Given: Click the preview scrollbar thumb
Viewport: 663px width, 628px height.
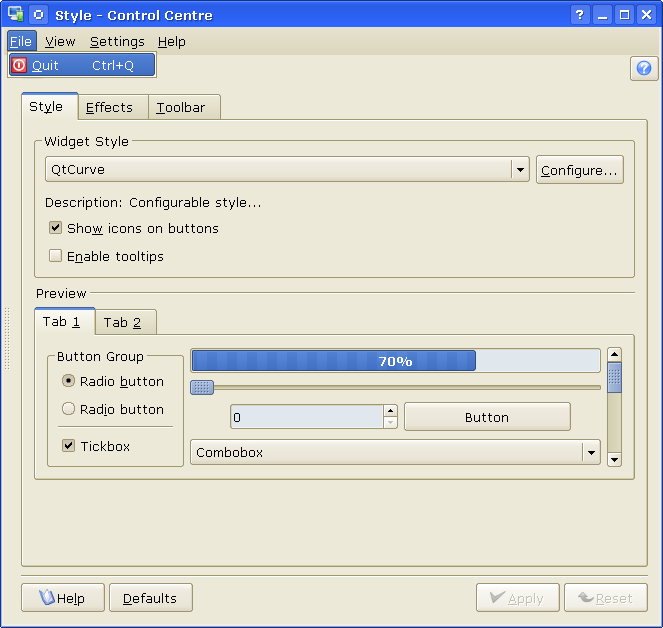Looking at the screenshot, I should pyautogui.click(x=614, y=377).
